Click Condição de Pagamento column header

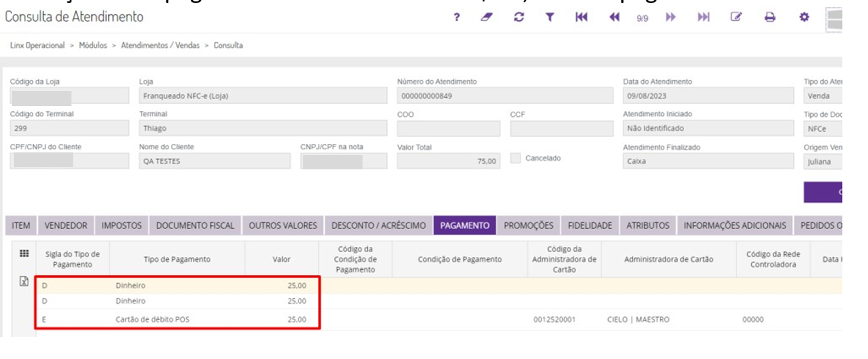click(460, 259)
